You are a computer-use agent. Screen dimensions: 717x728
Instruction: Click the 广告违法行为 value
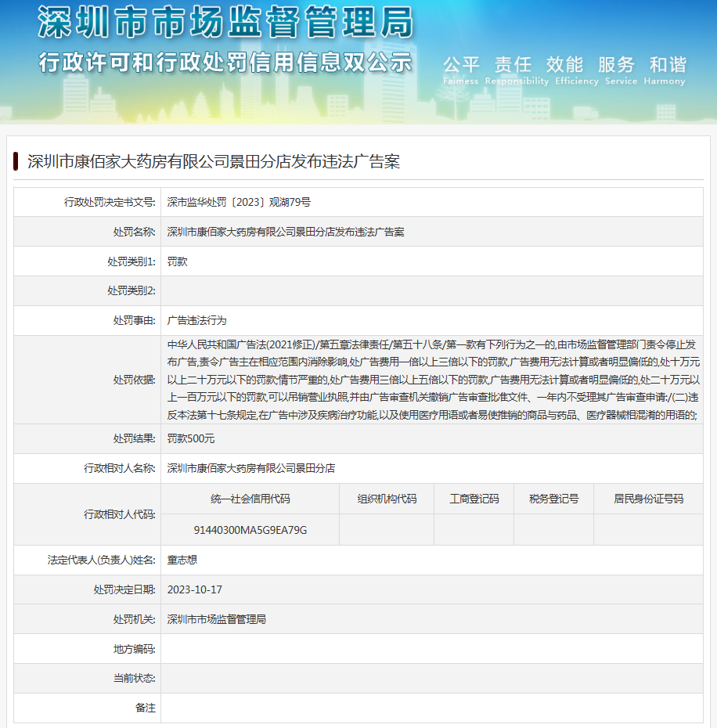coord(197,320)
